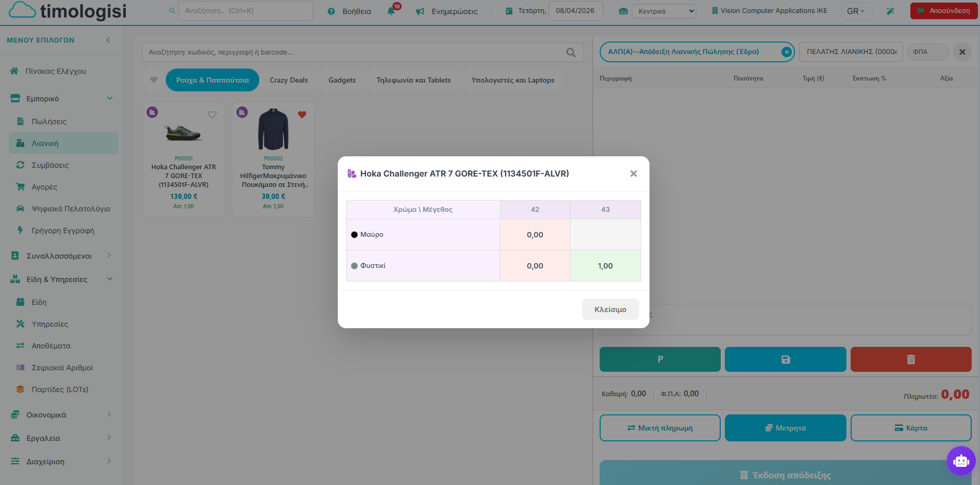This screenshot has width=980, height=485.
Task: Click the Αποσύνδεση logout button
Action: tap(944, 11)
